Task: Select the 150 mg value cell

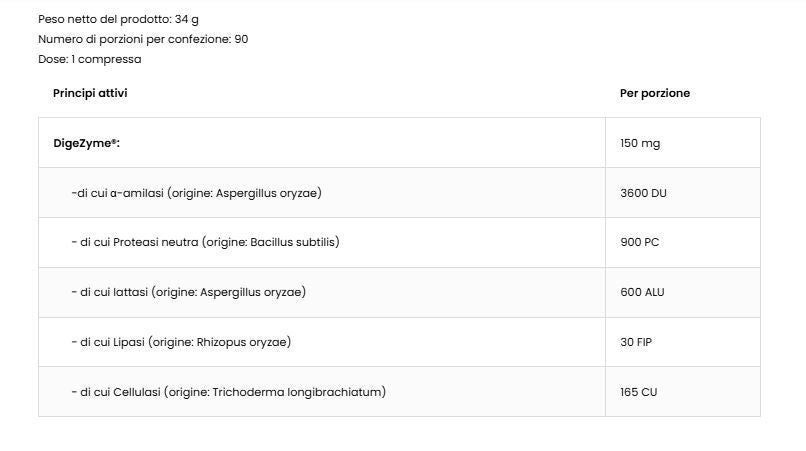Action: coord(640,143)
